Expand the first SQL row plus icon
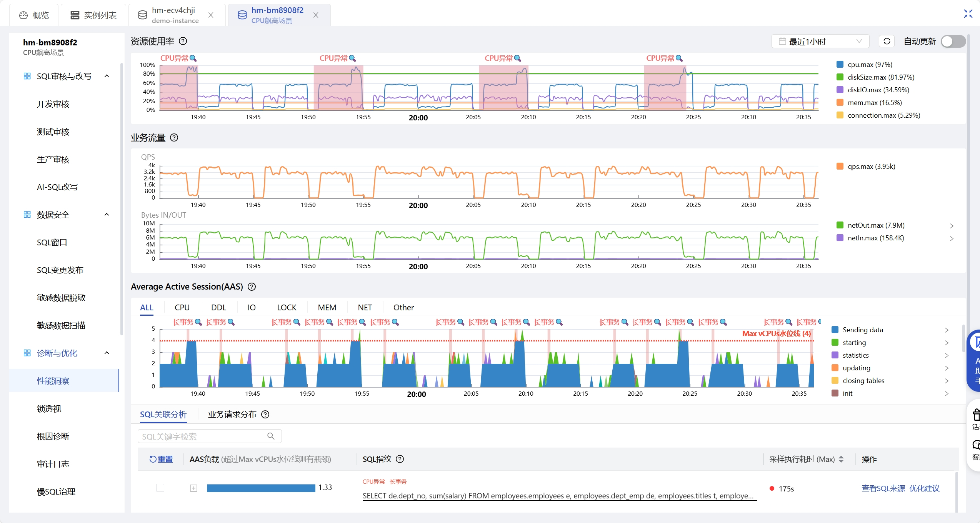Viewport: 980px width, 523px height. 193,488
